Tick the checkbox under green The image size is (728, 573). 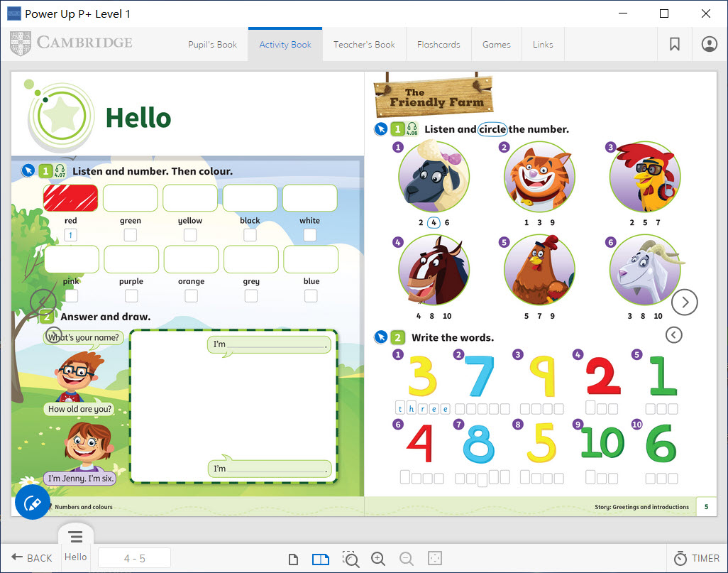(x=131, y=235)
